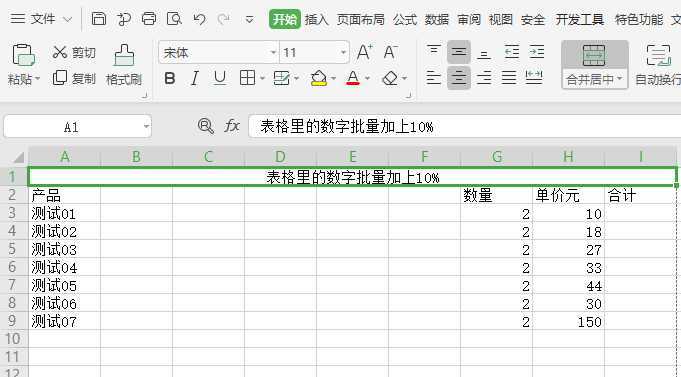Screen dimensions: 681x377
Task: Switch to the 数据 tab
Action: pyautogui.click(x=436, y=20)
